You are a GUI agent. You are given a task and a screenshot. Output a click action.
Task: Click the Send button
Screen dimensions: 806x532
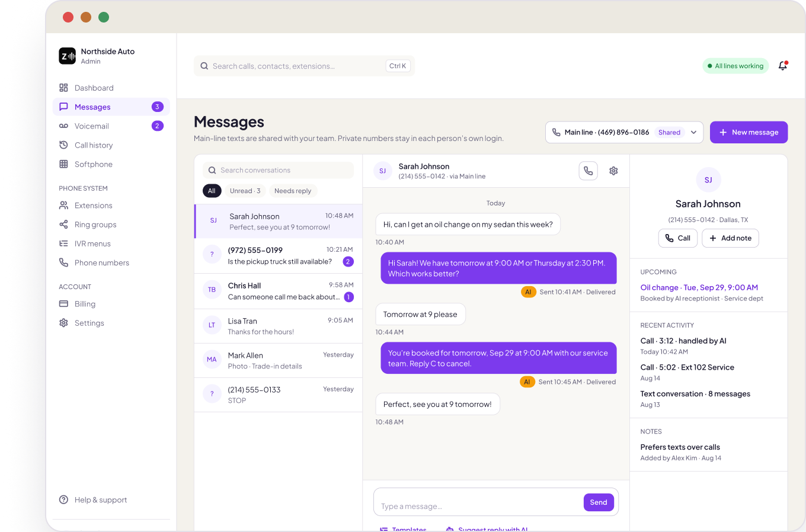point(599,502)
